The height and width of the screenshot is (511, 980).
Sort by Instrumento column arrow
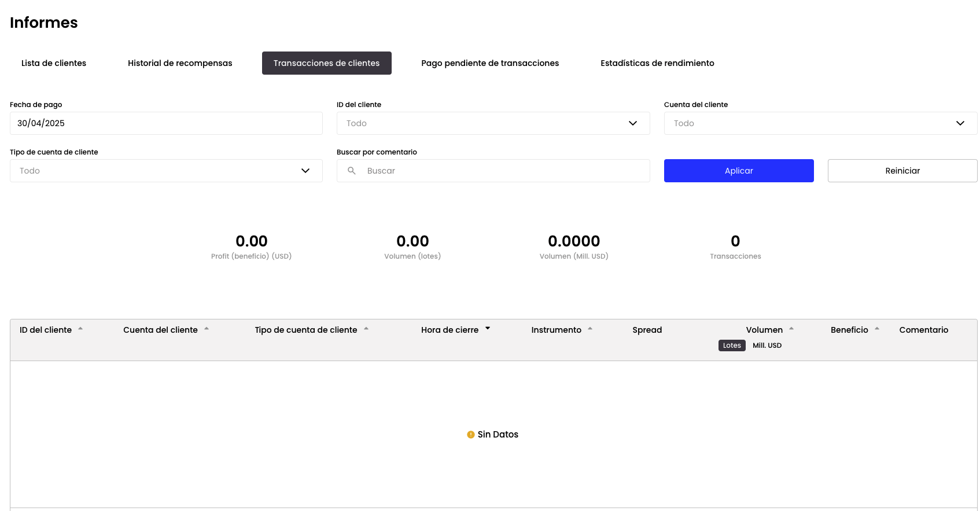(590, 329)
